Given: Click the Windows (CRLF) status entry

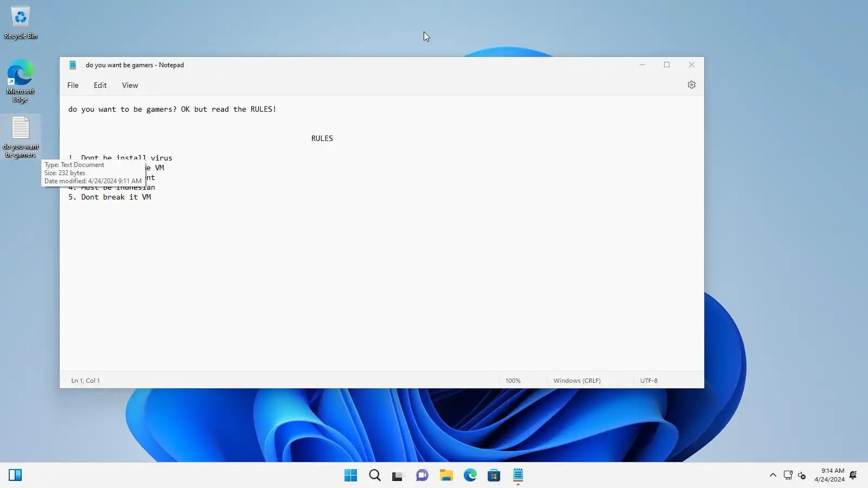Looking at the screenshot, I should [x=577, y=381].
